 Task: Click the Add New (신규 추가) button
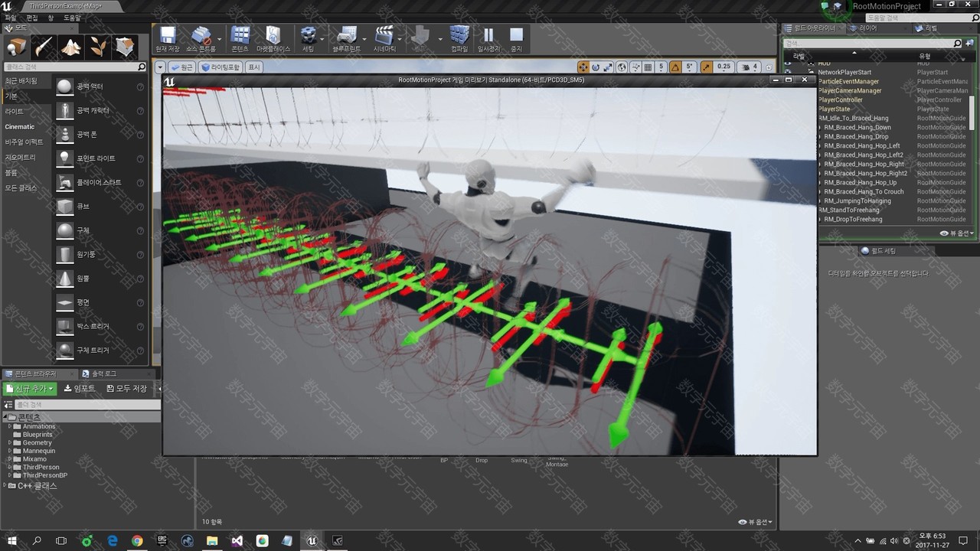(x=30, y=389)
